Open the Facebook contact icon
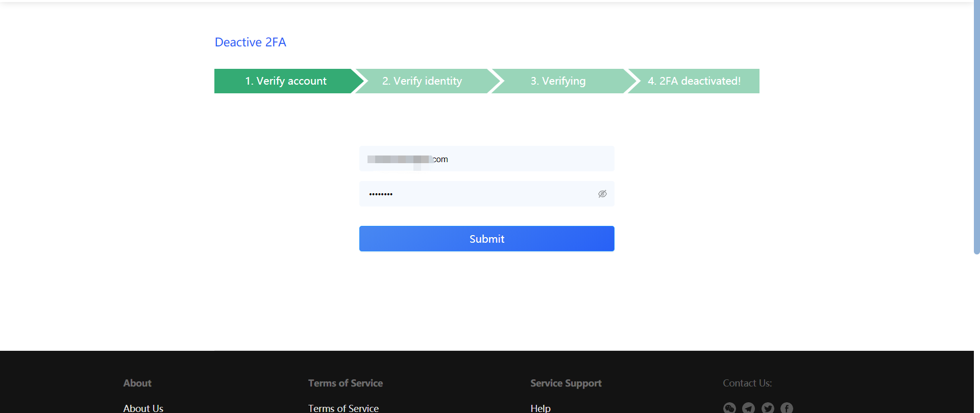This screenshot has height=413, width=980. tap(787, 407)
